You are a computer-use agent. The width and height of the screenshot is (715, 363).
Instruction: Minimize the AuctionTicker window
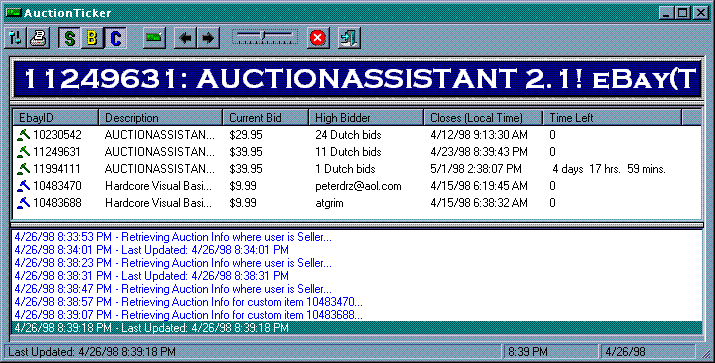[667, 13]
